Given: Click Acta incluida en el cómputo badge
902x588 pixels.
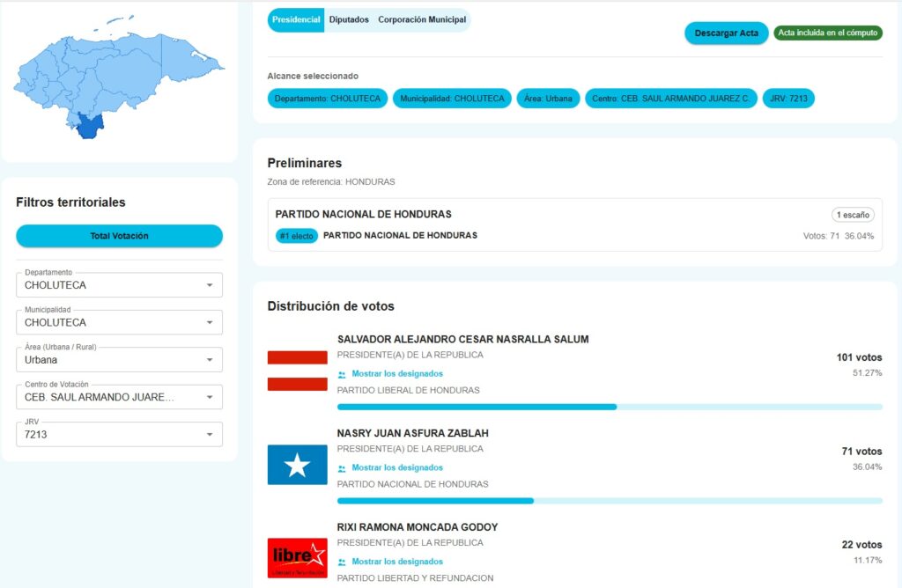Looking at the screenshot, I should (x=828, y=33).
